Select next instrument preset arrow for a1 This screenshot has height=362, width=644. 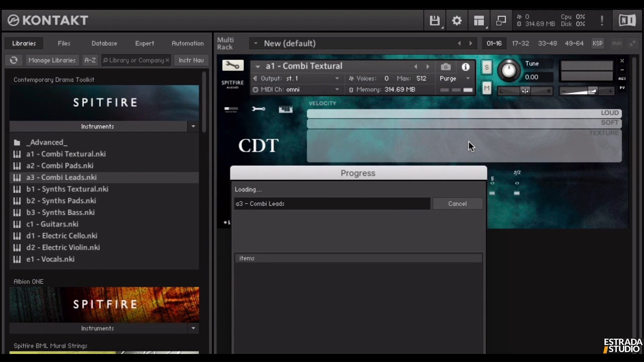click(x=428, y=66)
